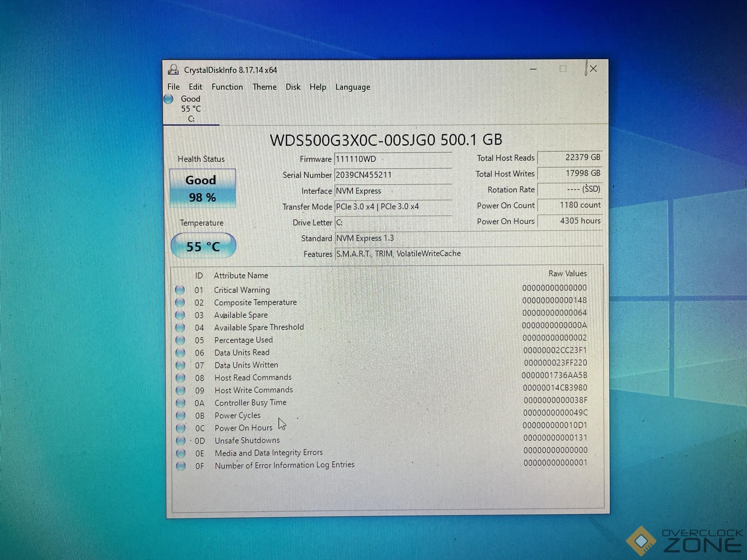The width and height of the screenshot is (747, 560).
Task: Click raw value 0000001736AA5B
Action: pyautogui.click(x=554, y=375)
